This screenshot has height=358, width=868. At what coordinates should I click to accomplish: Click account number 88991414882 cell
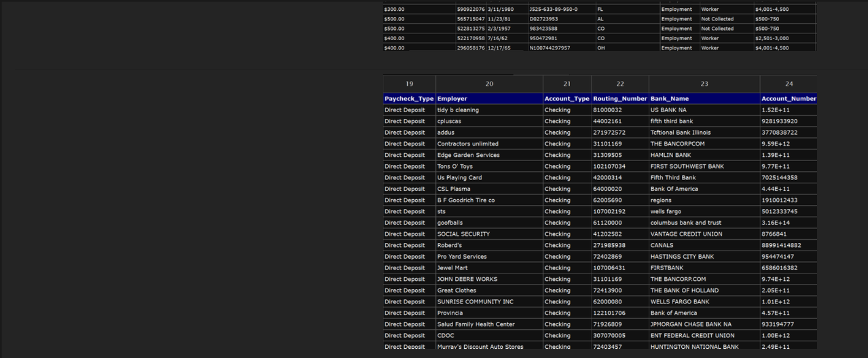pyautogui.click(x=781, y=245)
